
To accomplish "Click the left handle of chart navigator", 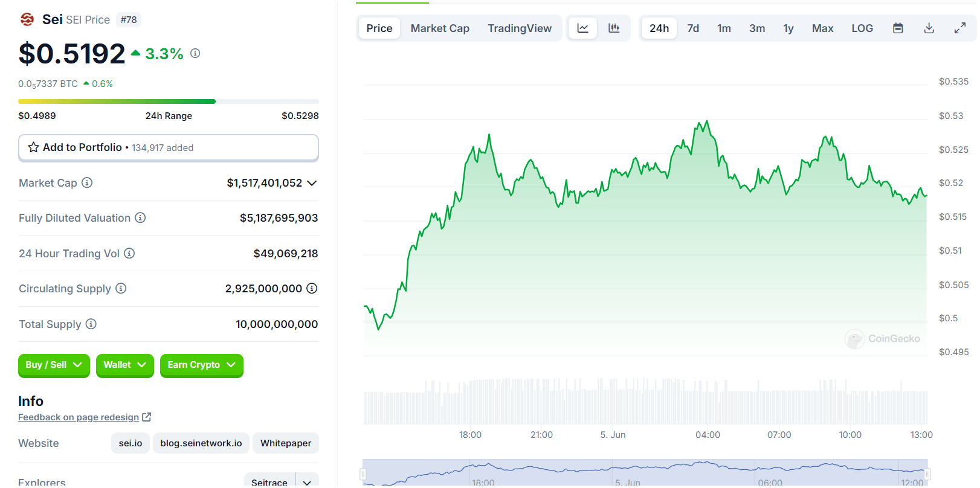I will point(363,474).
